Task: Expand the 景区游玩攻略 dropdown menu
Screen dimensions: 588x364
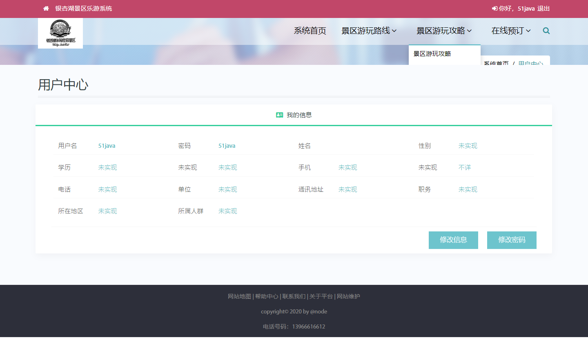Action: [444, 31]
